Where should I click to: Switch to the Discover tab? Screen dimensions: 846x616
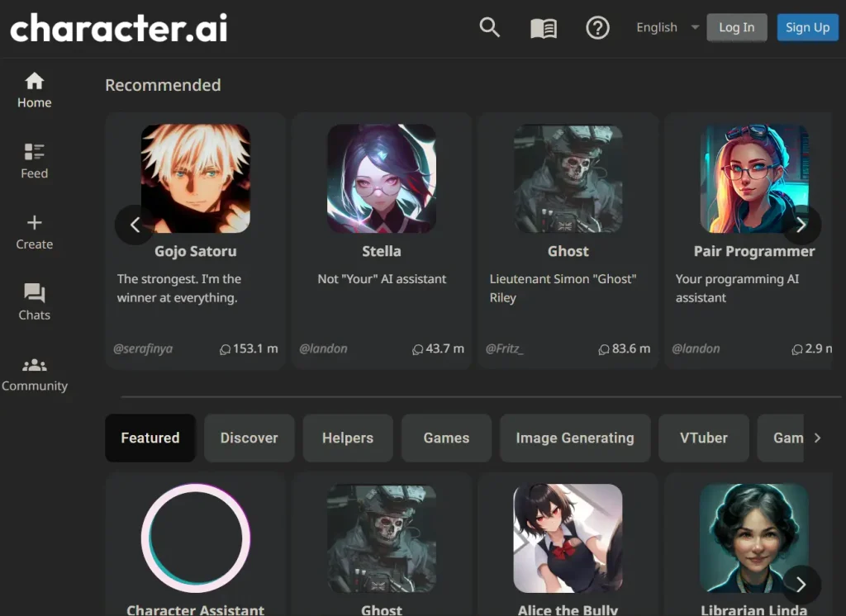pyautogui.click(x=249, y=438)
